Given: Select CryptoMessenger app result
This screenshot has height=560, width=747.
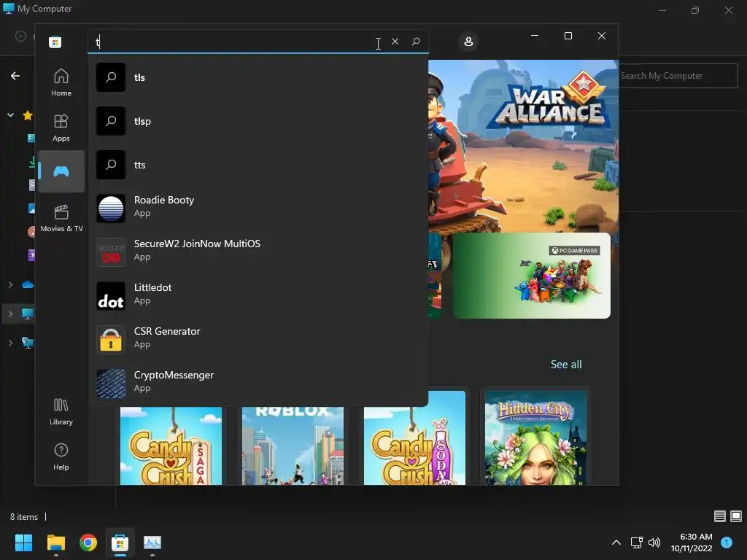Looking at the screenshot, I should 258,383.
